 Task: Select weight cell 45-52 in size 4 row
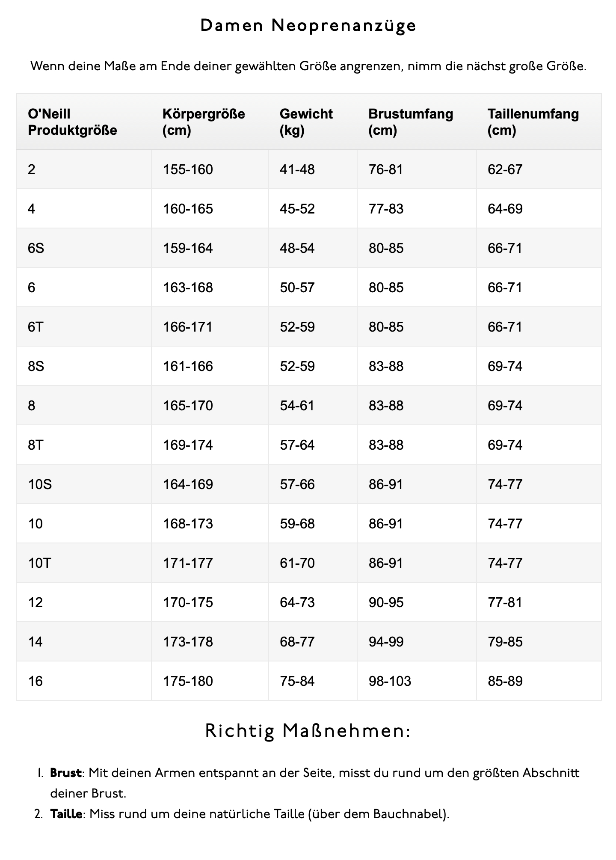click(297, 209)
